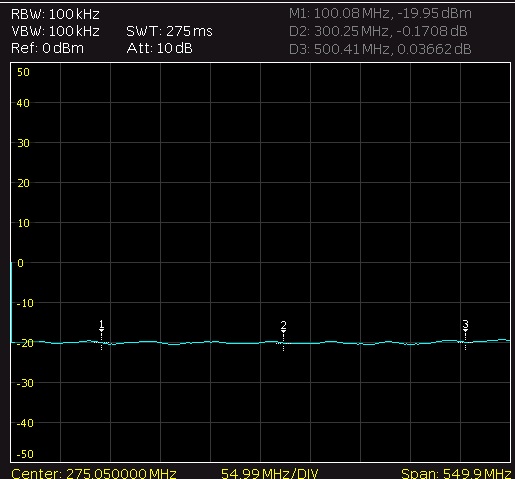Viewport: 515px width, 479px height.
Task: Click the 54.99 MHz/DIV scale label
Action: click(270, 473)
